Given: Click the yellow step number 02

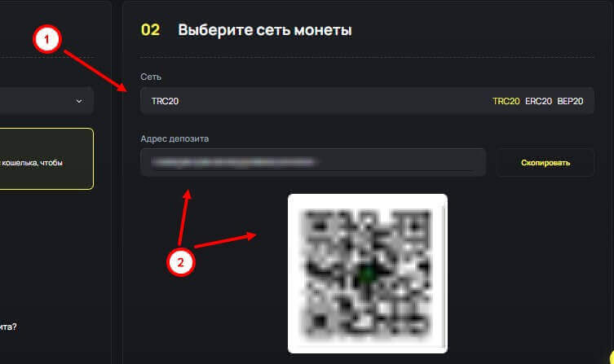Looking at the screenshot, I should coord(150,30).
